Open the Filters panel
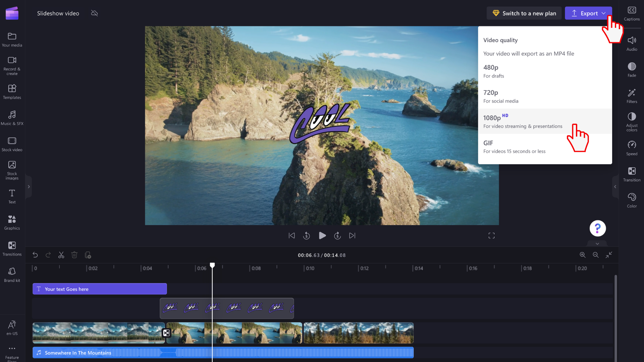Viewport: 644px width, 362px height. [632, 96]
